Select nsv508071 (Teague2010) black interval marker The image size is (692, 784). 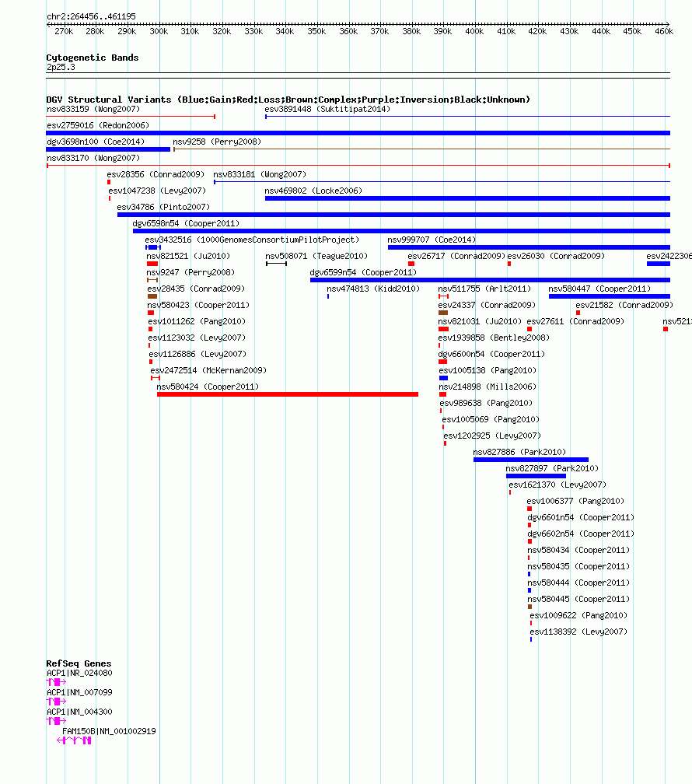[x=277, y=264]
